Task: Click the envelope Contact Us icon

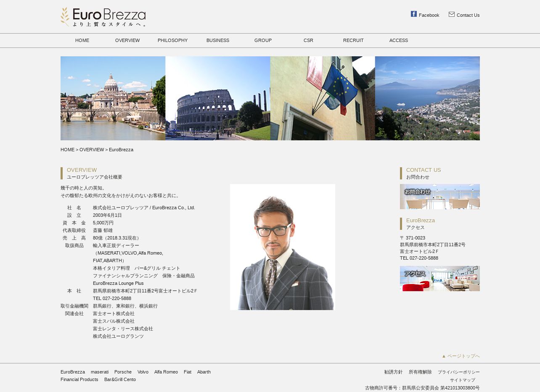Action: [452, 14]
